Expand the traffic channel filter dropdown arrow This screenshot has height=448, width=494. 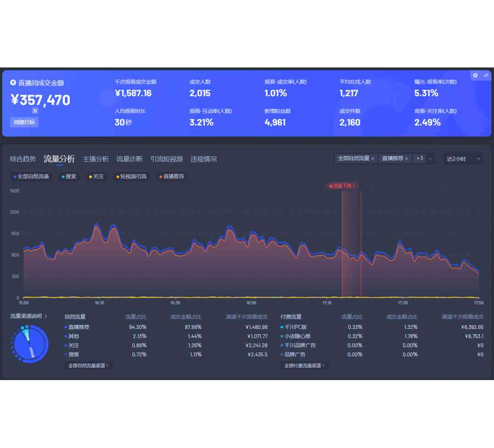(x=430, y=159)
